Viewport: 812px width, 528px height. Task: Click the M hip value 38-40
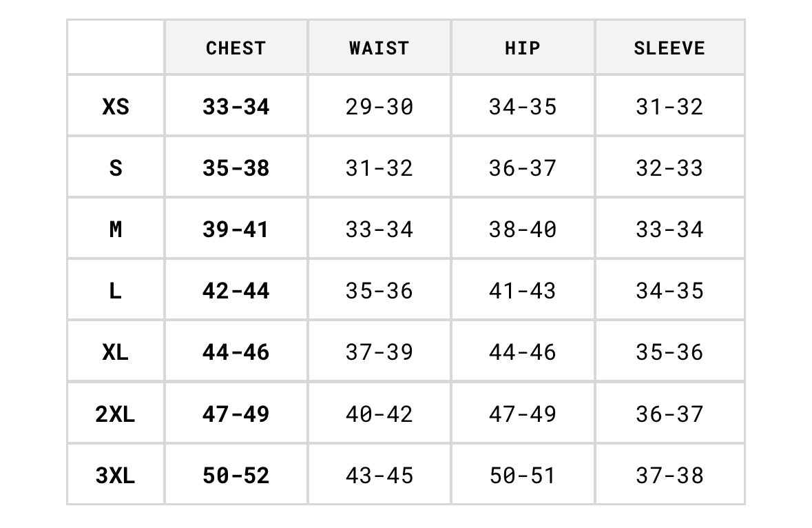pos(523,230)
